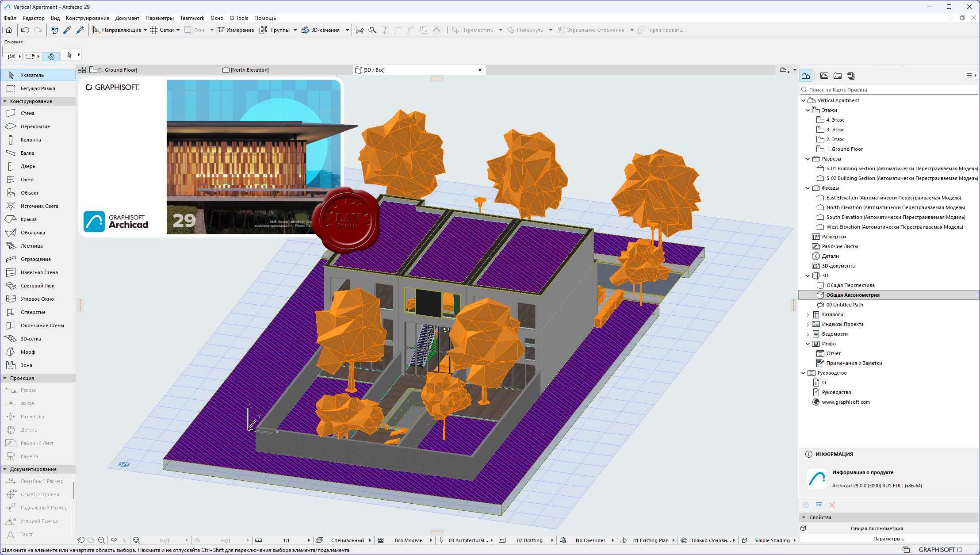Click the Undo arrow in toolbar
The width and height of the screenshot is (980, 555).
click(x=25, y=30)
